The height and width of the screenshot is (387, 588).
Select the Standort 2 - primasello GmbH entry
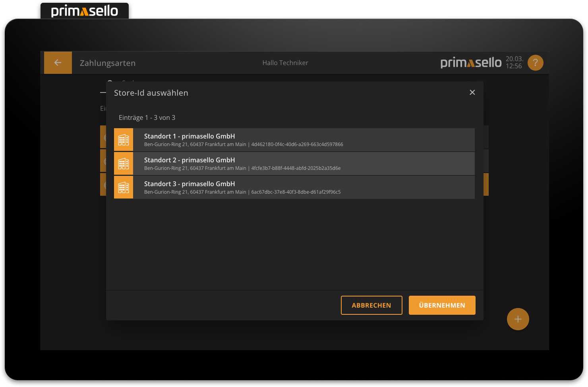tap(294, 163)
